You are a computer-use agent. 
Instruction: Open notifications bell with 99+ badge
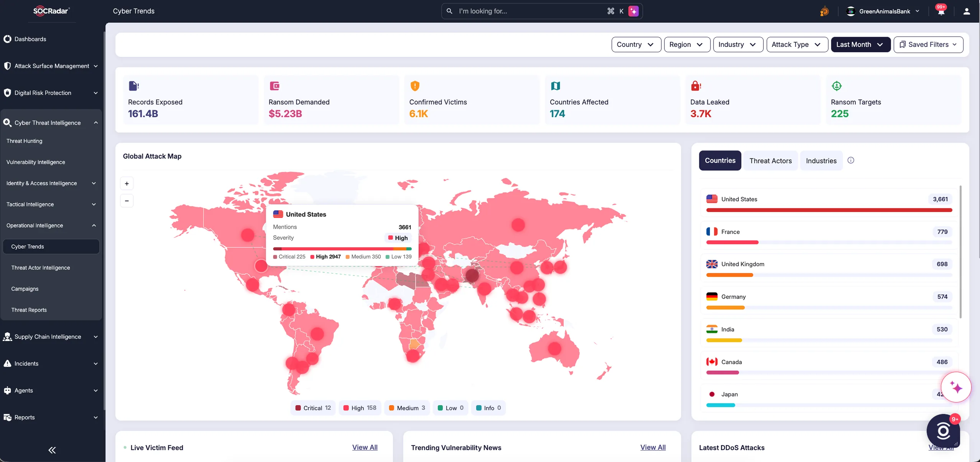(x=941, y=11)
